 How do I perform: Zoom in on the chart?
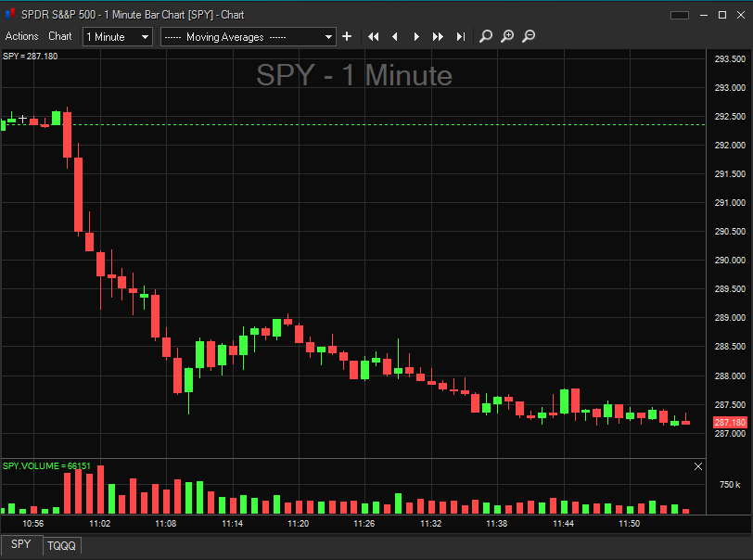(507, 37)
